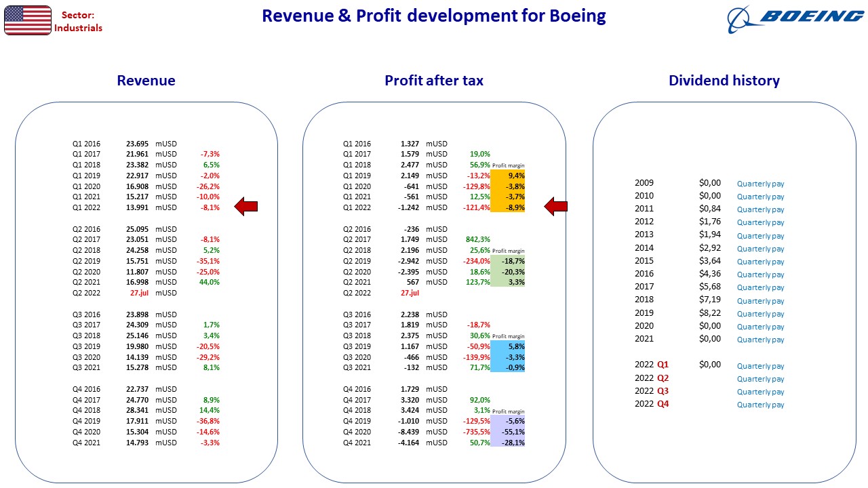
Task: Select the 'Dividend history' heading
Action: pos(724,81)
